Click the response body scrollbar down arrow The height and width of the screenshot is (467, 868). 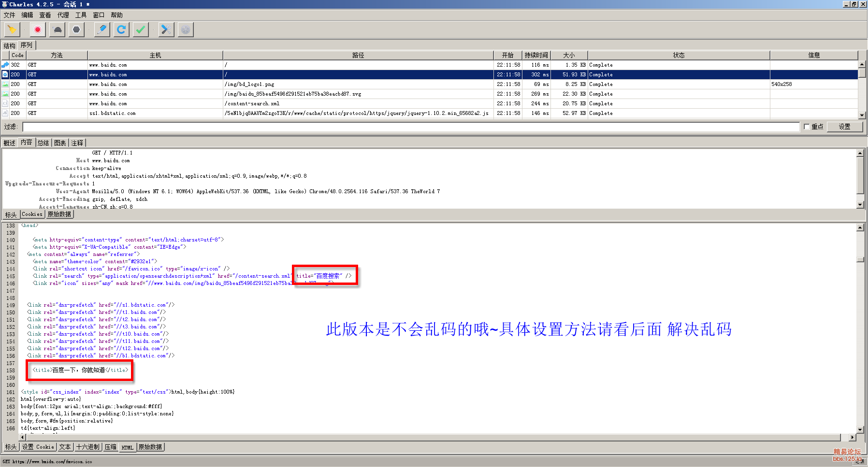coord(860,429)
